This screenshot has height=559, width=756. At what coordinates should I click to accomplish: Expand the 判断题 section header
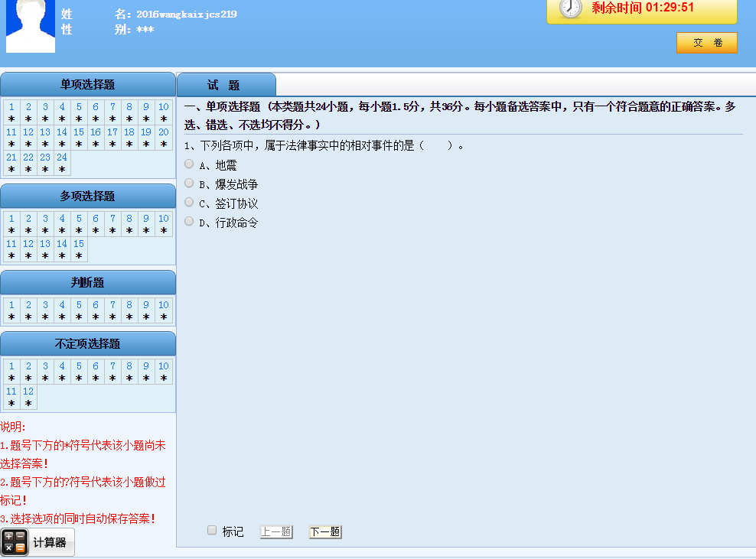88,283
